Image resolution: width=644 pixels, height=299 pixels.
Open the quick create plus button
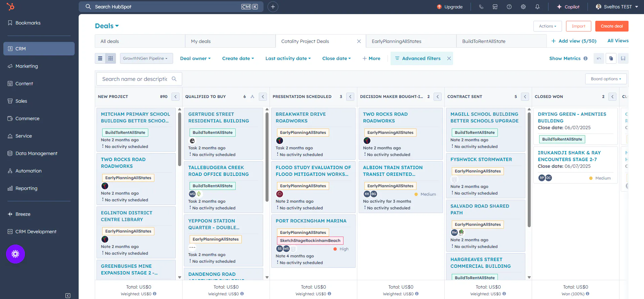tap(273, 7)
